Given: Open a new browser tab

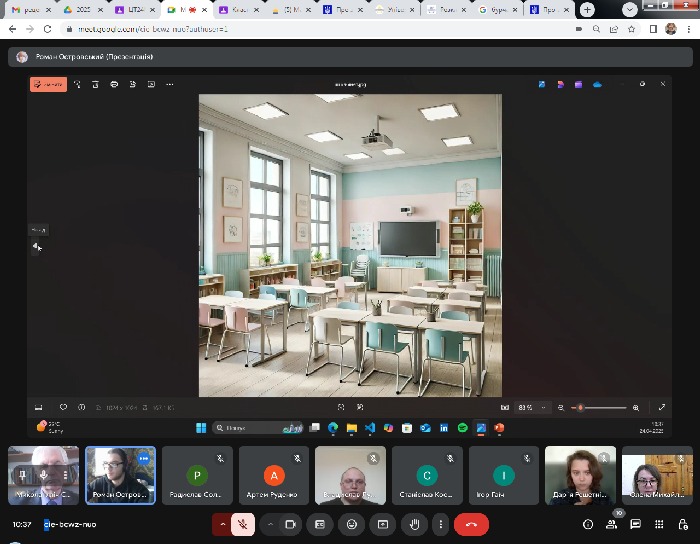Looking at the screenshot, I should 586,10.
